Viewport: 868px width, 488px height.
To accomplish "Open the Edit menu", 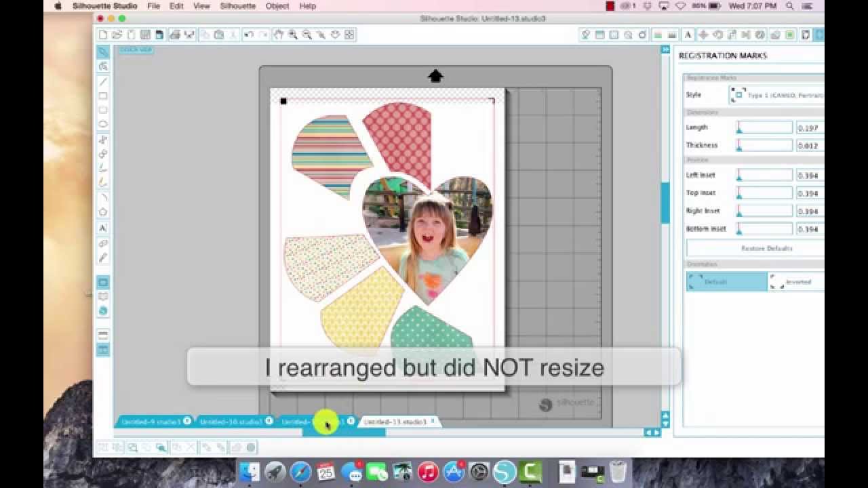I will (x=176, y=6).
